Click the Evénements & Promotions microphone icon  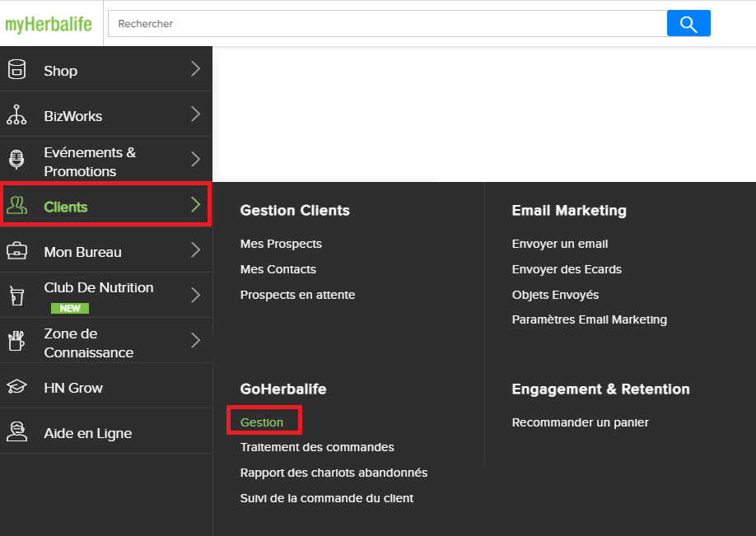pyautogui.click(x=16, y=160)
